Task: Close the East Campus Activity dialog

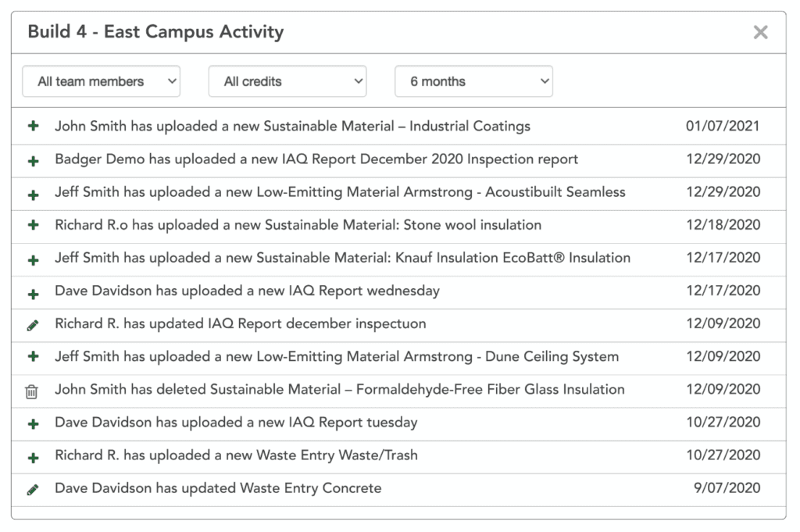Action: pyautogui.click(x=760, y=32)
